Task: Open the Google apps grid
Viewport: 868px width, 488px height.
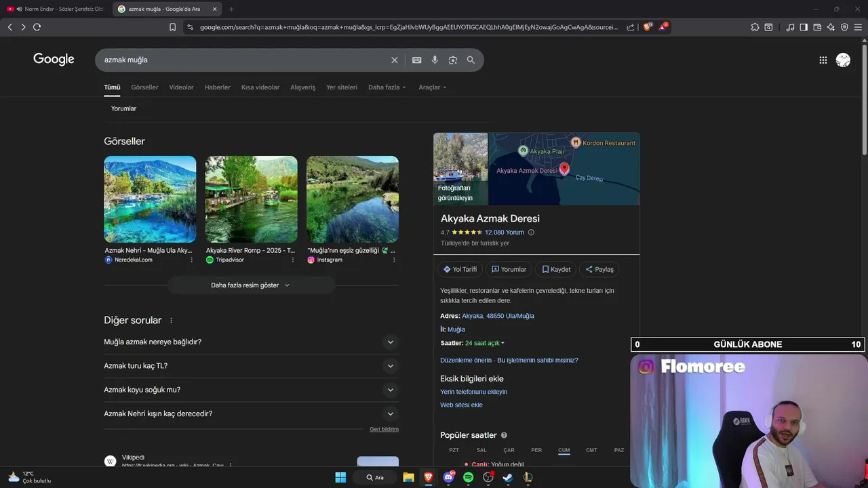Action: tap(823, 60)
